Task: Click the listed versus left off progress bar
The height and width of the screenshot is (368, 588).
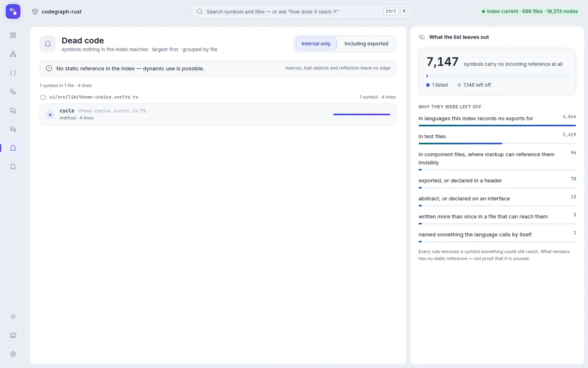Action: click(x=497, y=76)
